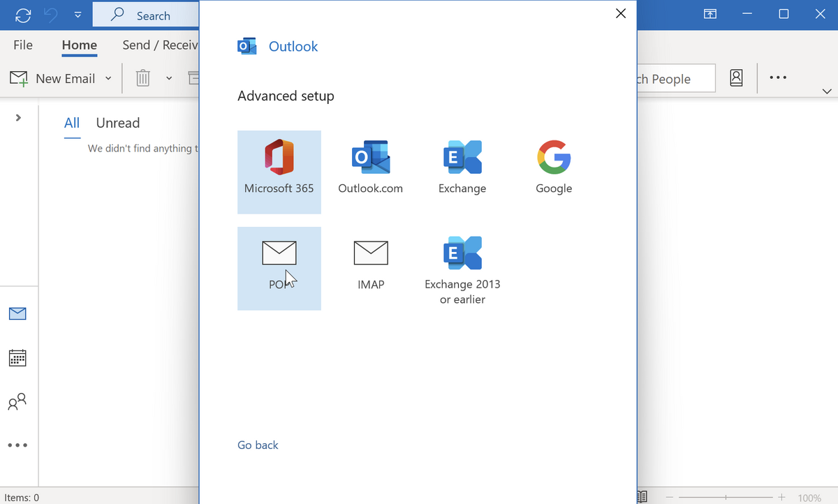Expand New Email dropdown arrow

click(x=108, y=78)
